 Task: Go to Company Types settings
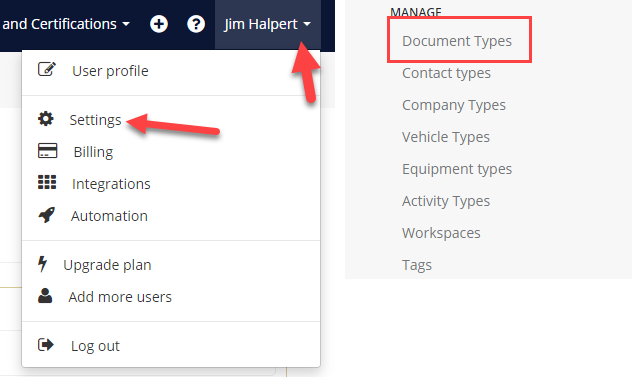click(x=453, y=105)
